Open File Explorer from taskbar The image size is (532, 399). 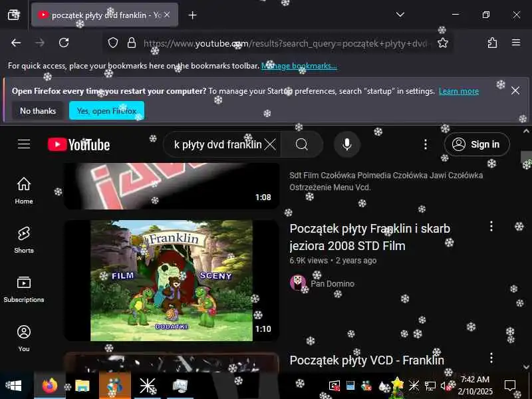[x=82, y=386]
